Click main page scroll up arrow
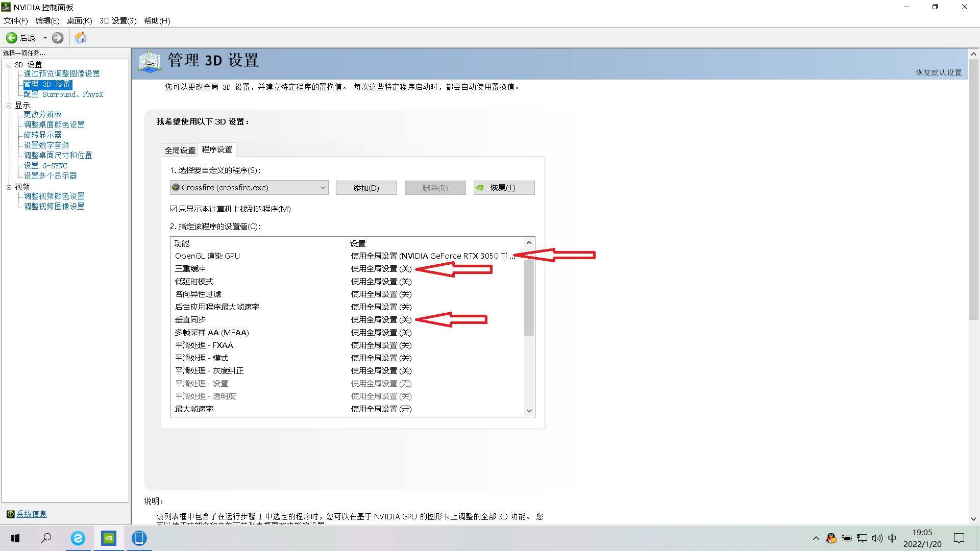 [973, 54]
